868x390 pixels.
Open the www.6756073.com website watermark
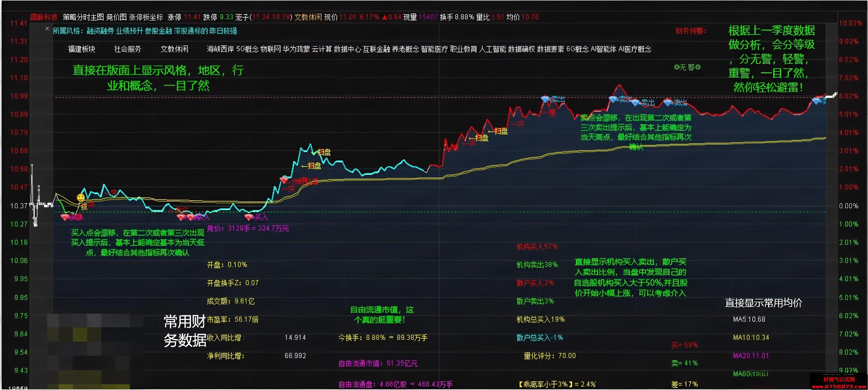tap(839, 387)
